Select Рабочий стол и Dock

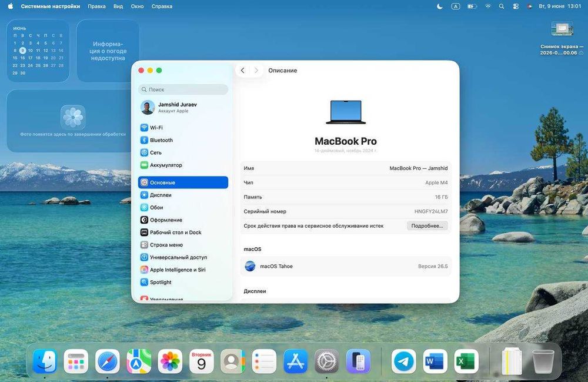[x=183, y=232]
